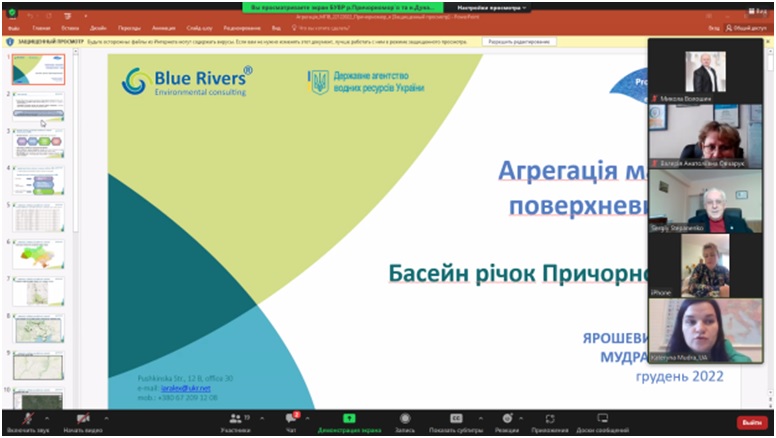Switch to the Insert ribbon tab

70,28
